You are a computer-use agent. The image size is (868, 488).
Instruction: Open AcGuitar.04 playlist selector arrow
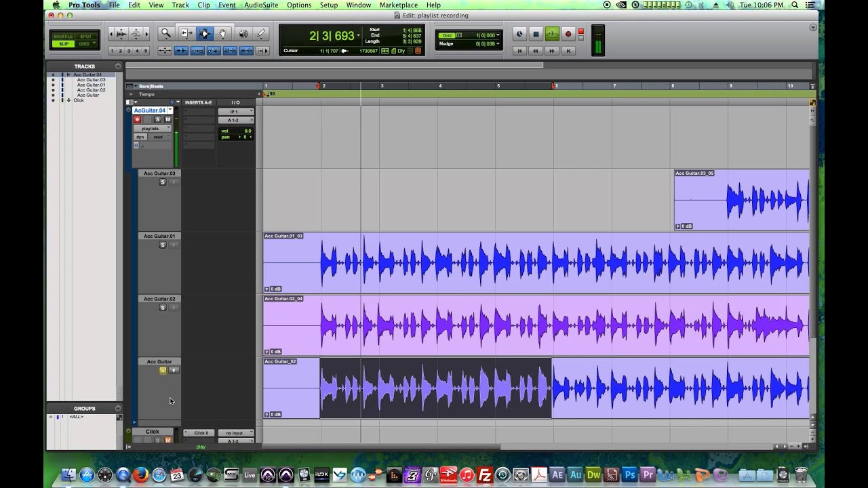170,110
